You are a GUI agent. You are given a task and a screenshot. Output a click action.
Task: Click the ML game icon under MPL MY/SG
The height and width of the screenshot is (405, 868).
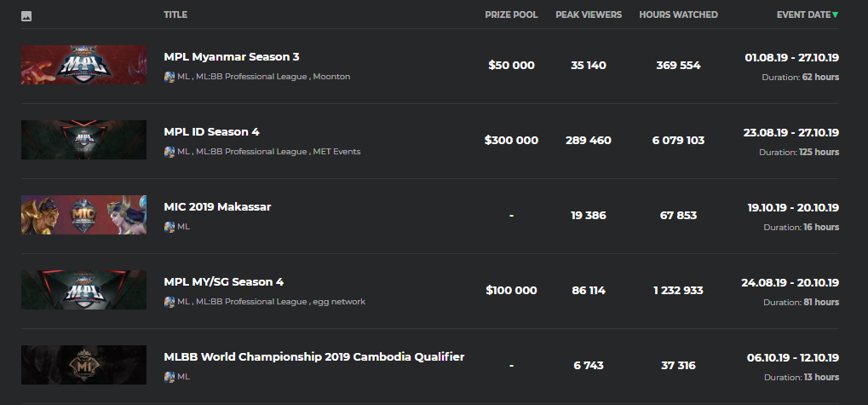click(170, 302)
